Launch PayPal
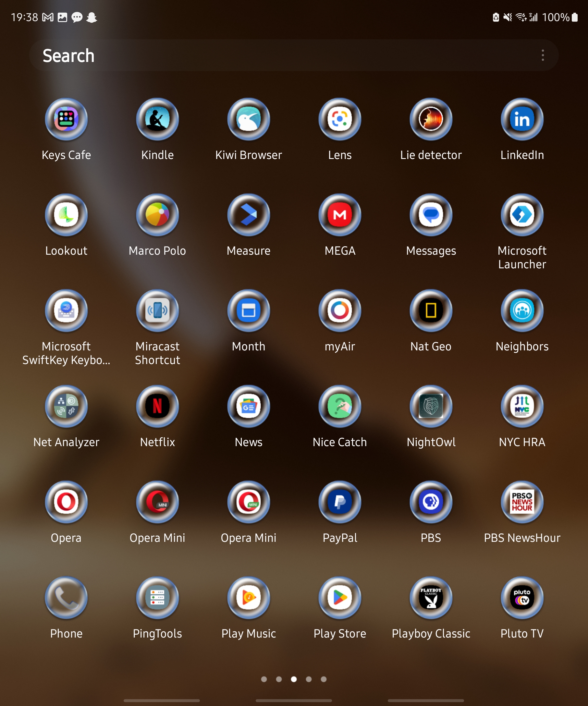Image resolution: width=588 pixels, height=706 pixels. point(339,502)
